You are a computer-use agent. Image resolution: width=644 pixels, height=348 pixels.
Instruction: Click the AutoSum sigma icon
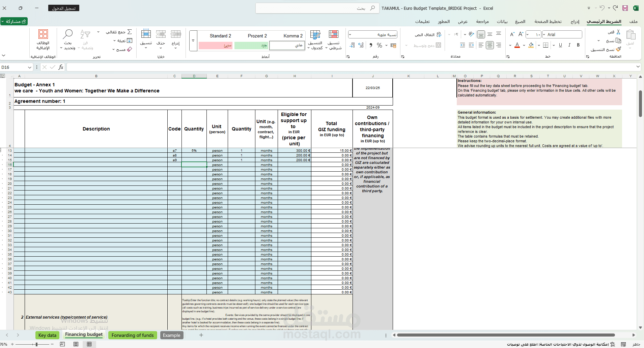(x=130, y=32)
